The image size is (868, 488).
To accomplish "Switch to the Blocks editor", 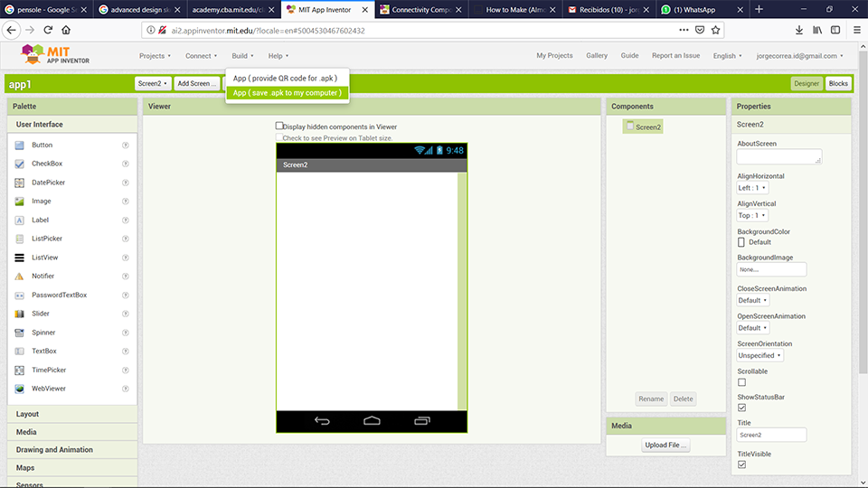I will click(838, 83).
